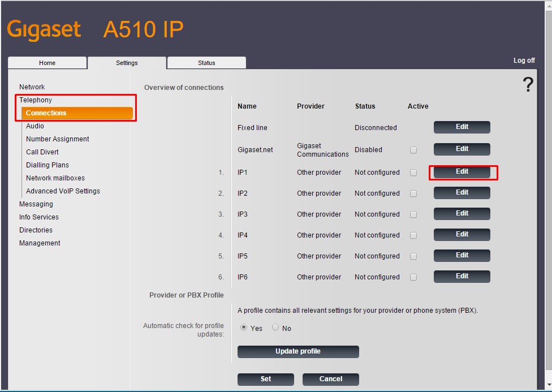Enable the IP4 Active checkbox
The width and height of the screenshot is (552, 392).
(413, 235)
